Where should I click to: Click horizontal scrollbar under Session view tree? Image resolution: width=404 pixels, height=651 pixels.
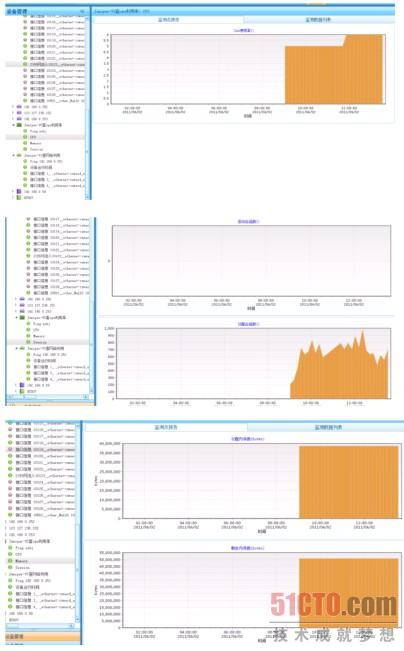(46, 397)
